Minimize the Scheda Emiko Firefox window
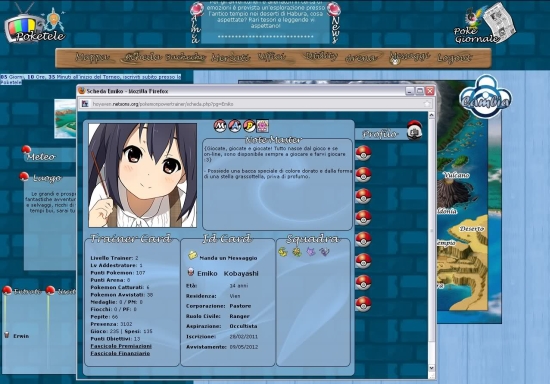The height and width of the screenshot is (384, 550). click(x=410, y=91)
